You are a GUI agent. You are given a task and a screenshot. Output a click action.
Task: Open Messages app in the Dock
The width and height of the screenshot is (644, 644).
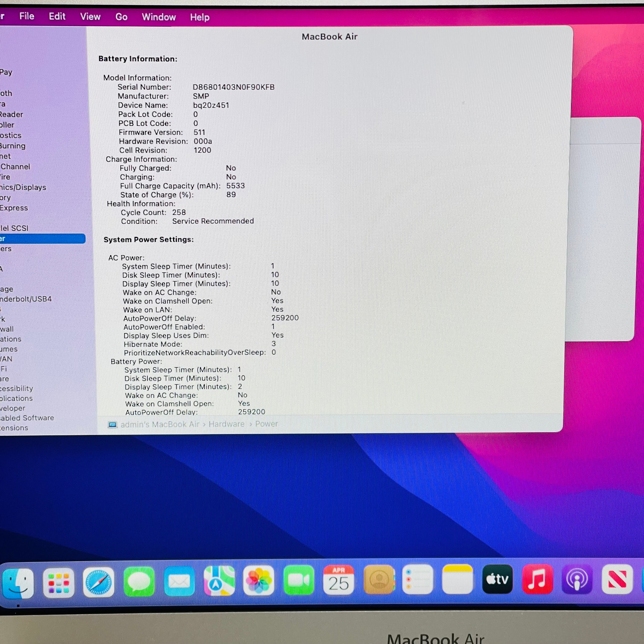tap(139, 582)
